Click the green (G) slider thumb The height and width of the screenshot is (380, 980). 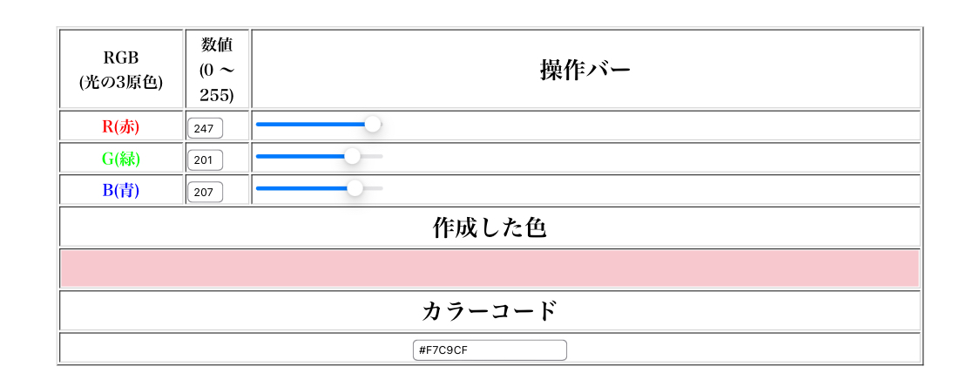352,156
